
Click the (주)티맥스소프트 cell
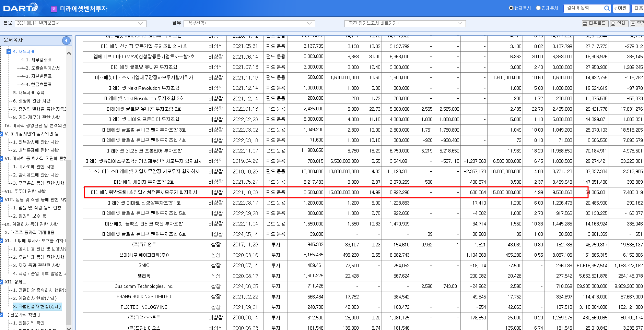[144, 318]
